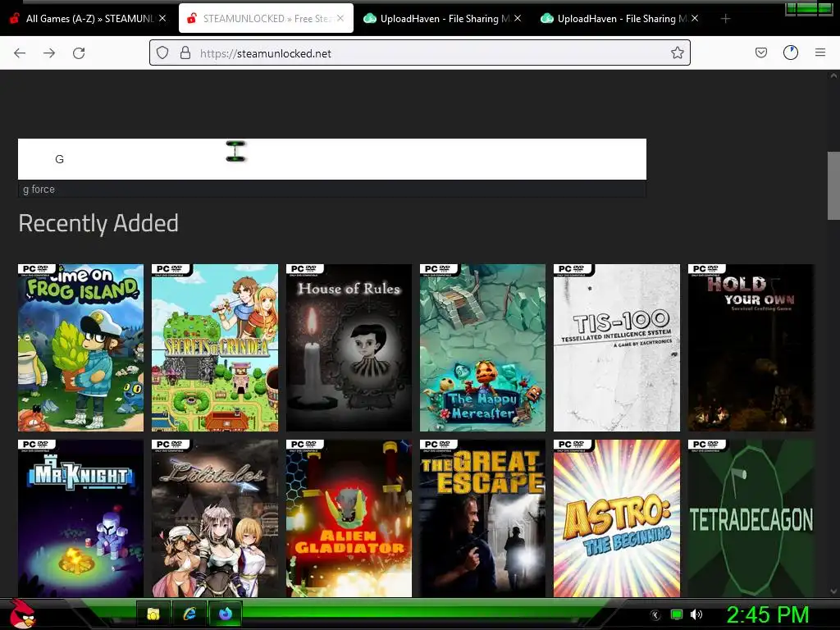Click the network monitor tray icon
The height and width of the screenshot is (630, 840).
point(677,614)
